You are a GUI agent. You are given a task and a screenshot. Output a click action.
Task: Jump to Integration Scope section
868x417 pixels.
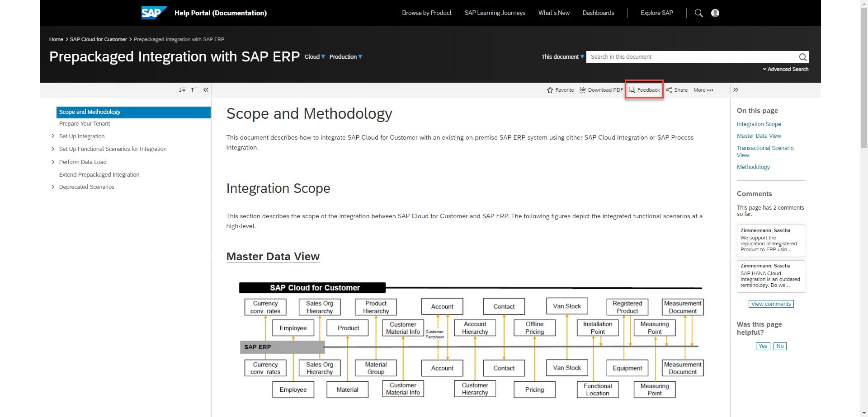tap(759, 124)
